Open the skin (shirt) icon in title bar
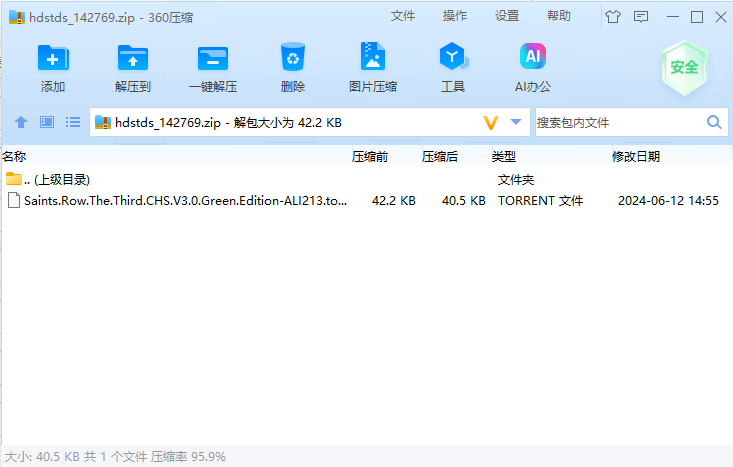The image size is (733, 467). (x=613, y=17)
